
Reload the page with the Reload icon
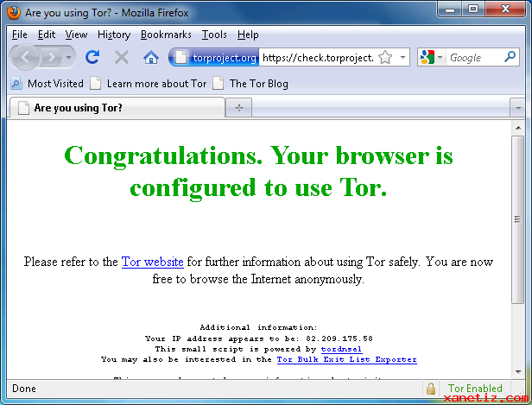[x=92, y=57]
